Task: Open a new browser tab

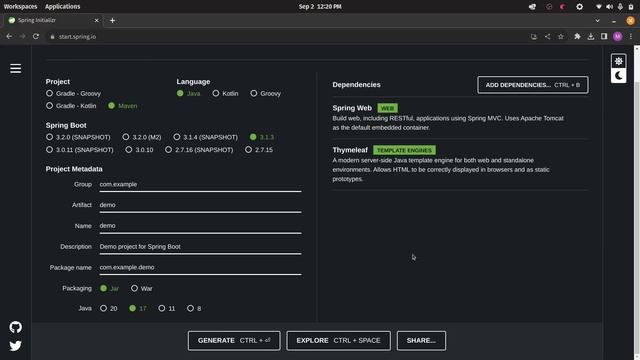Action: click(112, 20)
